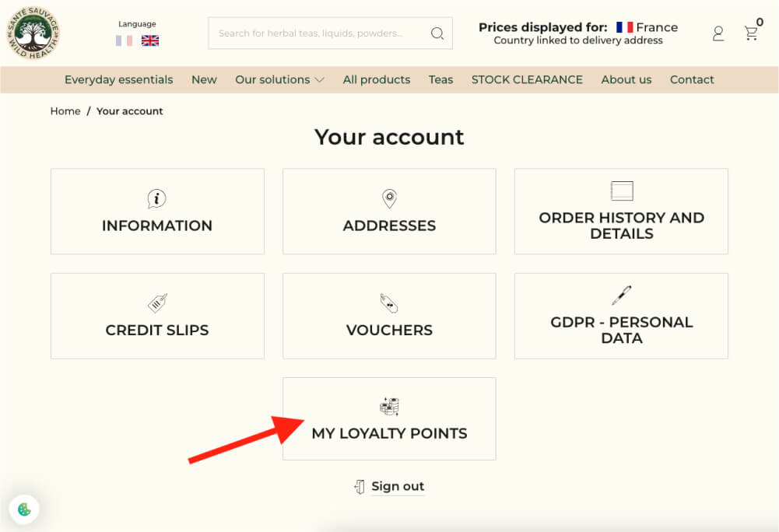Select the English UK flag
The image size is (779, 532).
click(x=150, y=40)
